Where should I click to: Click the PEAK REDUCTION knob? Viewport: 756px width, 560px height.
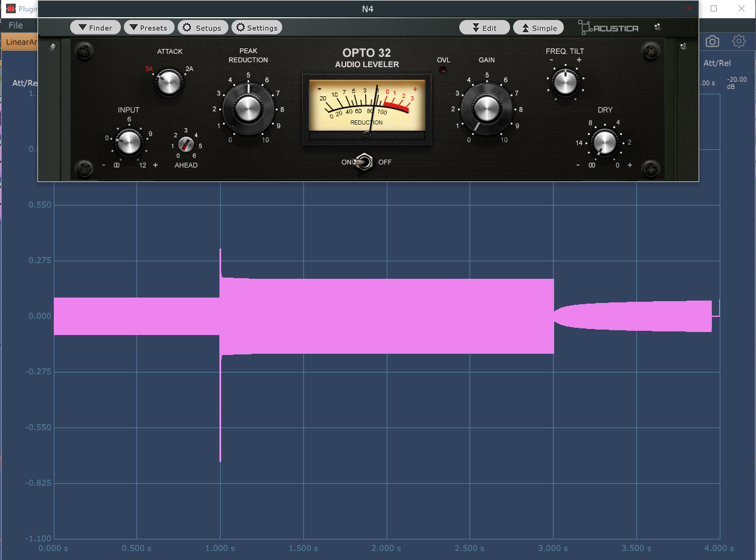click(248, 109)
